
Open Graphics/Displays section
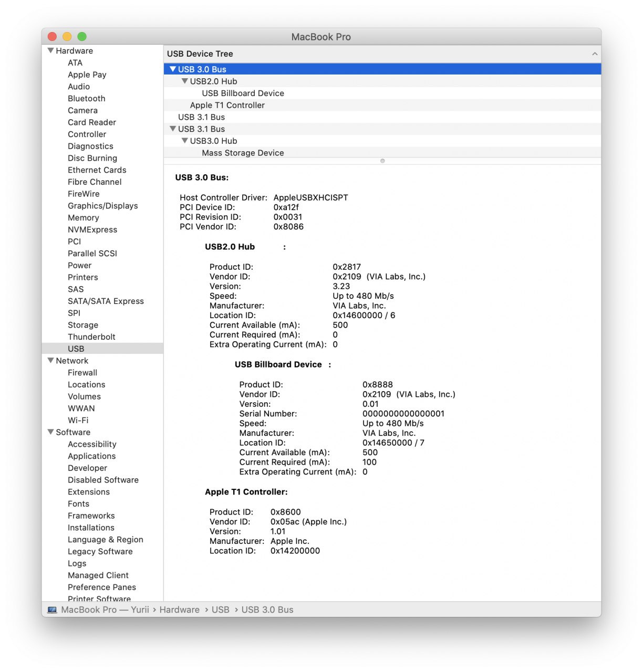tap(103, 206)
